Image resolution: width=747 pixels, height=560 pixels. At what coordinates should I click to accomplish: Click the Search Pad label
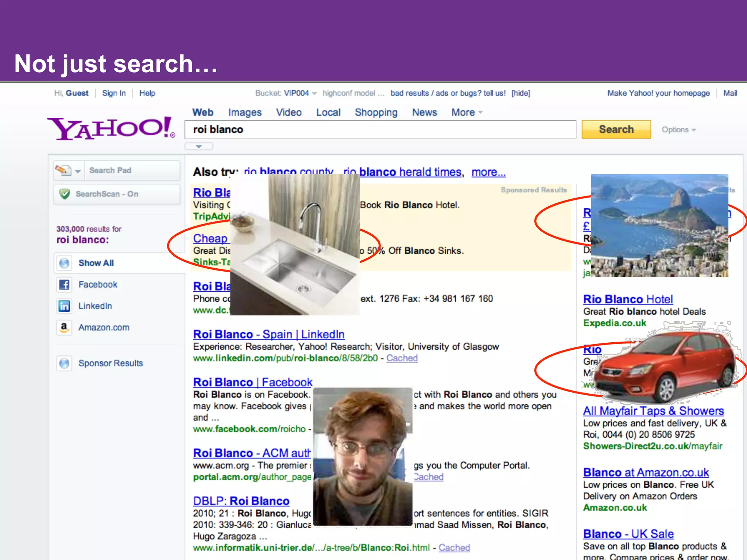tap(110, 170)
